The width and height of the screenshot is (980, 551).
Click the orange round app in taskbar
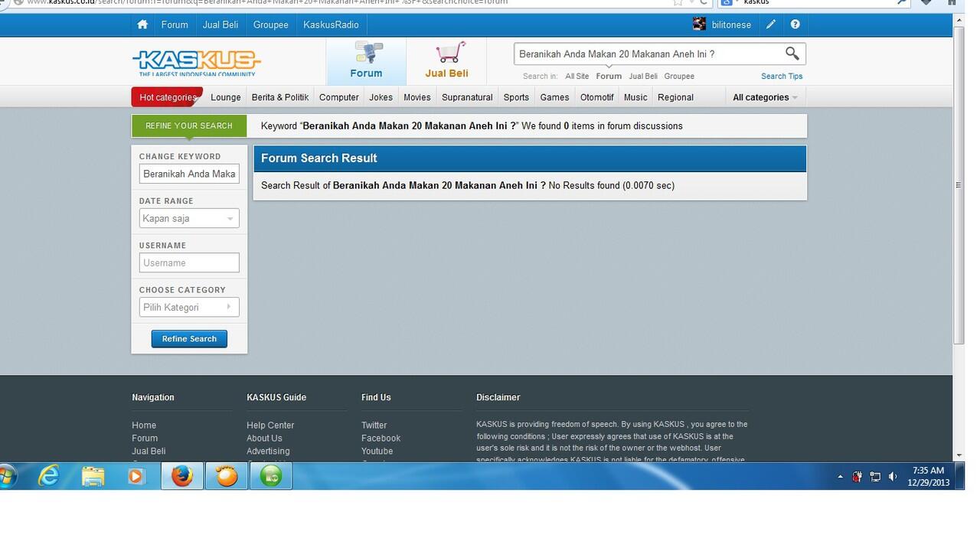click(x=227, y=476)
